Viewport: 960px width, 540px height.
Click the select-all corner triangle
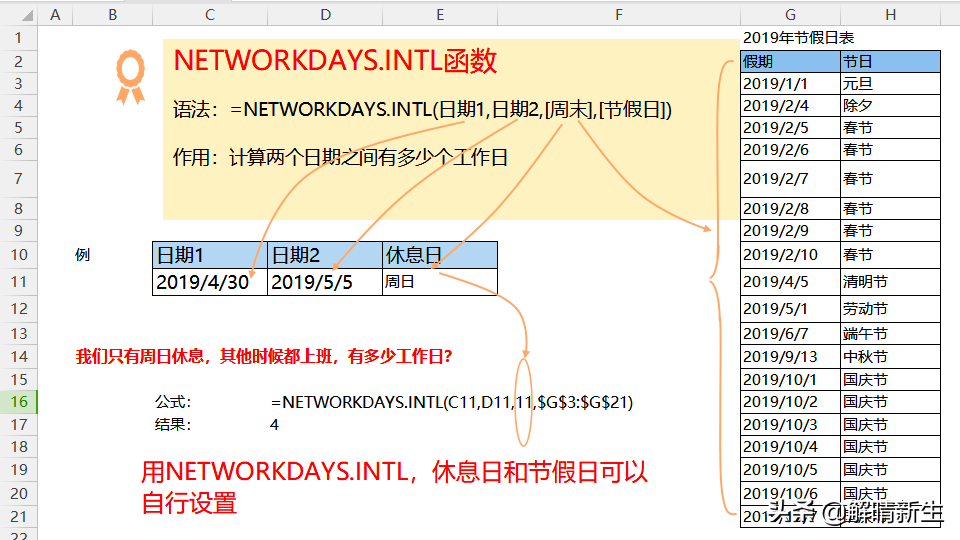click(x=27, y=15)
